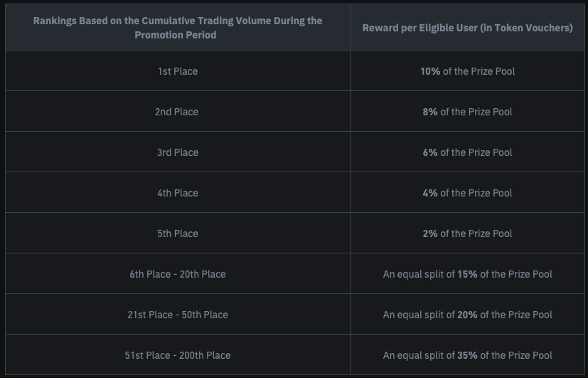
Task: Select the 1st Place ranking cell
Action: click(178, 71)
